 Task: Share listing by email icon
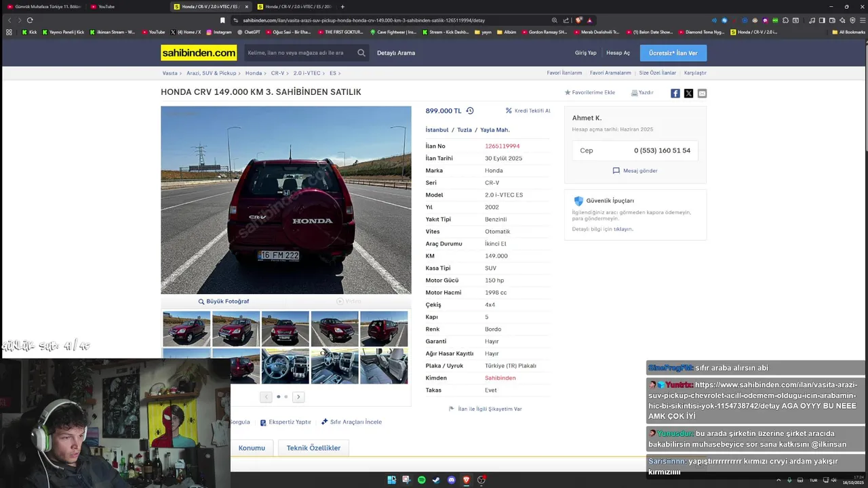pyautogui.click(x=702, y=94)
